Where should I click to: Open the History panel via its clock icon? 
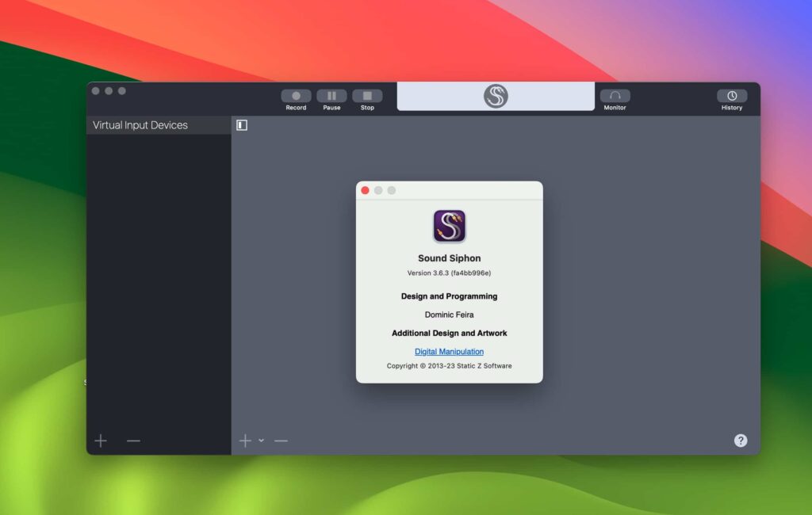(x=731, y=95)
